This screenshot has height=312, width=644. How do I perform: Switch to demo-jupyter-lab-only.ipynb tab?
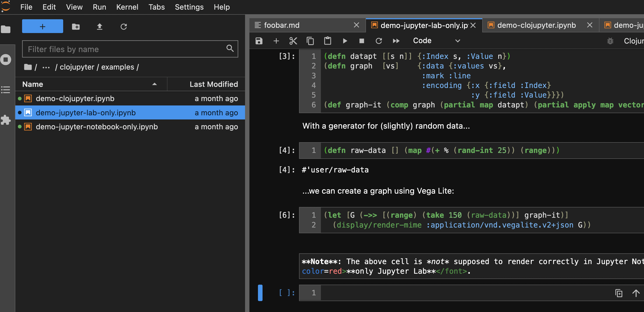424,25
